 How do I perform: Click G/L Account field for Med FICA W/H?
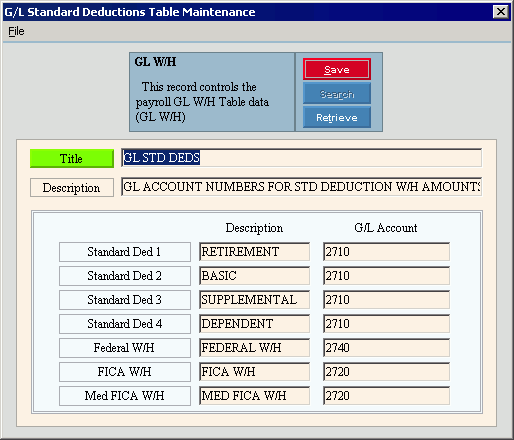point(386,396)
